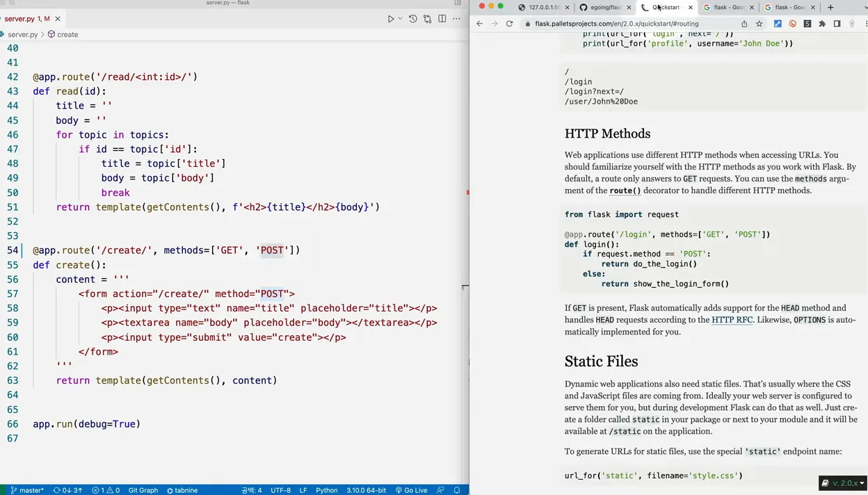The width and height of the screenshot is (868, 495).
Task: Click the customize layout icon in VS Code title bar
Action: tap(458, 3)
